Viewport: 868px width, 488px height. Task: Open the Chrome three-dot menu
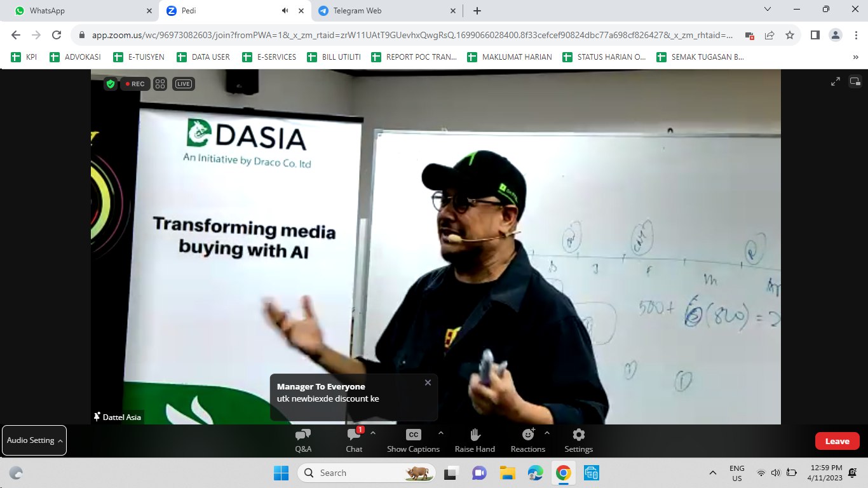click(855, 35)
